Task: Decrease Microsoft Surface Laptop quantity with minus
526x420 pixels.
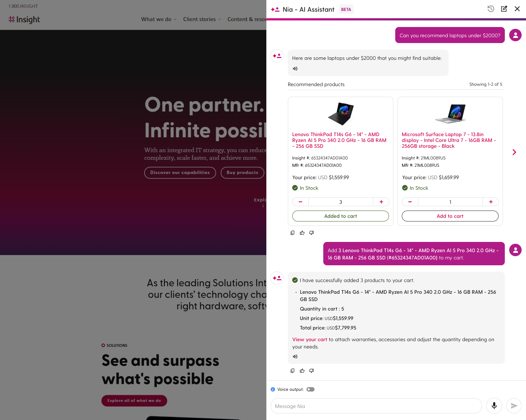Action: 410,202
